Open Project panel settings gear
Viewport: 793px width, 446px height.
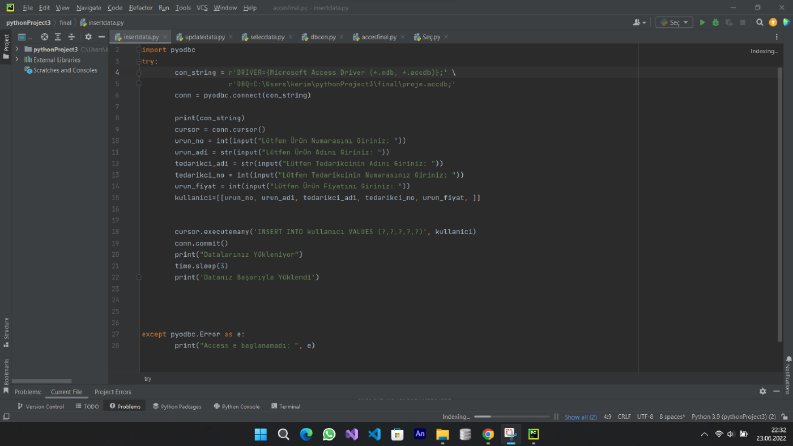tap(88, 37)
